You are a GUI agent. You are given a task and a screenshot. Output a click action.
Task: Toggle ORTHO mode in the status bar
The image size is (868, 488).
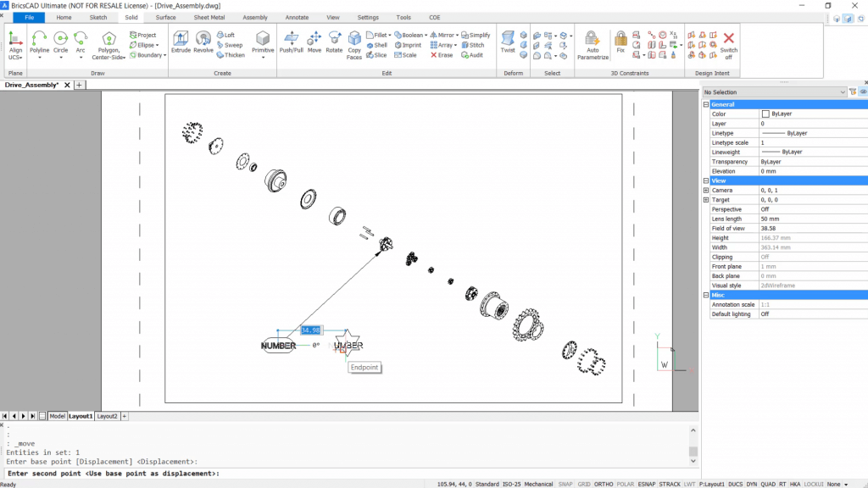pos(604,484)
